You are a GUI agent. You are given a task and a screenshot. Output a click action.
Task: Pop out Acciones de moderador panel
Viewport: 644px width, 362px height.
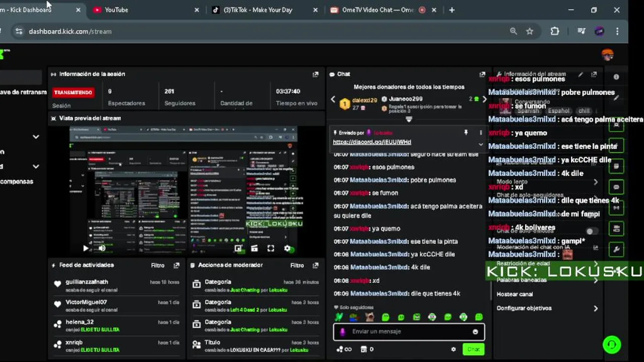point(315,265)
